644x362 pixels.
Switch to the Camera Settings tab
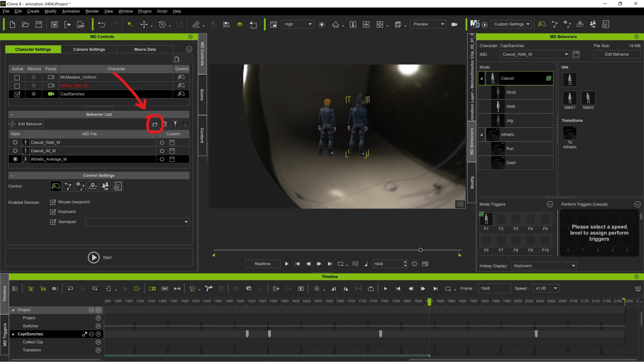[x=89, y=49]
